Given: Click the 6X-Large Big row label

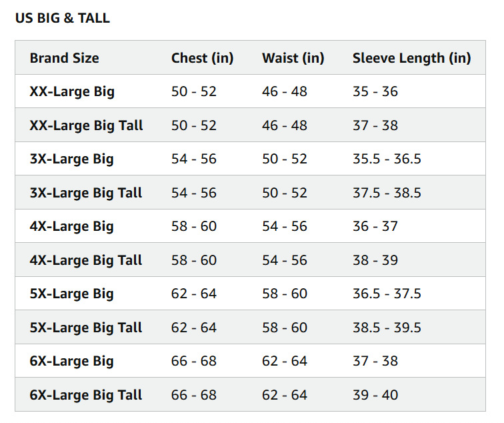Looking at the screenshot, I should [71, 361].
